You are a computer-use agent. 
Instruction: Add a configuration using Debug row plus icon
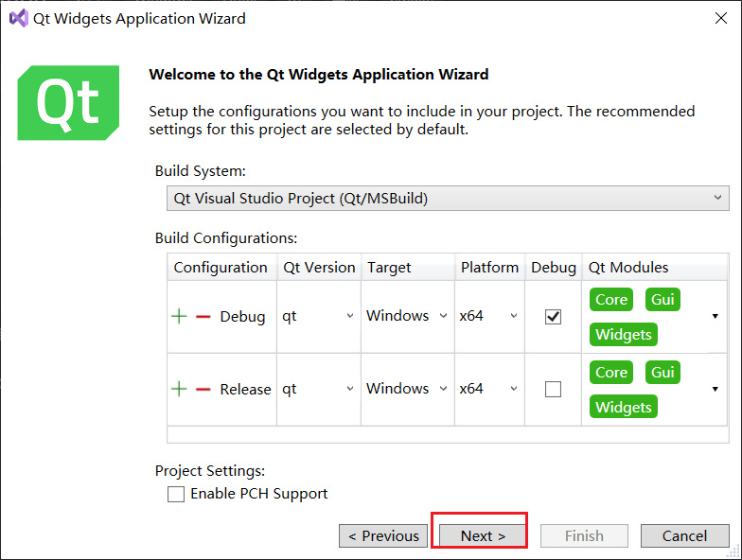tap(179, 316)
